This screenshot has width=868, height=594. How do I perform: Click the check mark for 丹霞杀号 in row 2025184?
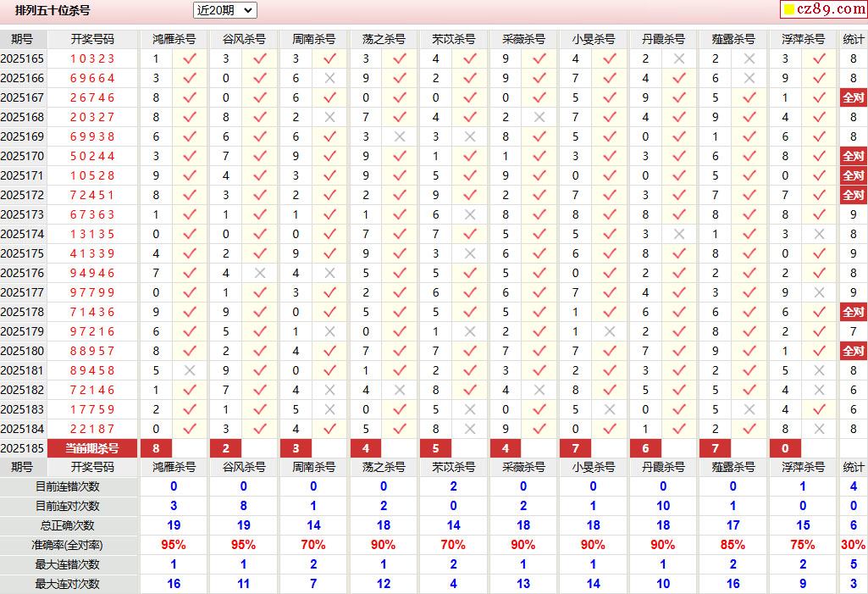point(679,429)
